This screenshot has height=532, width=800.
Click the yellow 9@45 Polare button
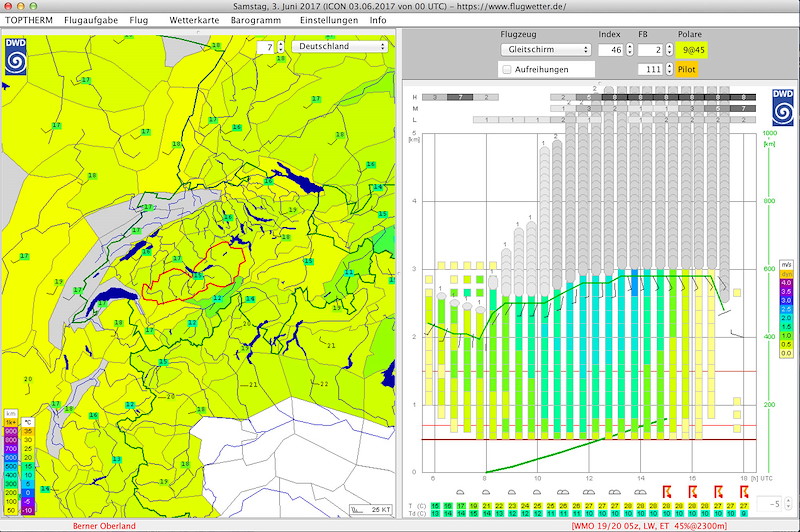692,49
